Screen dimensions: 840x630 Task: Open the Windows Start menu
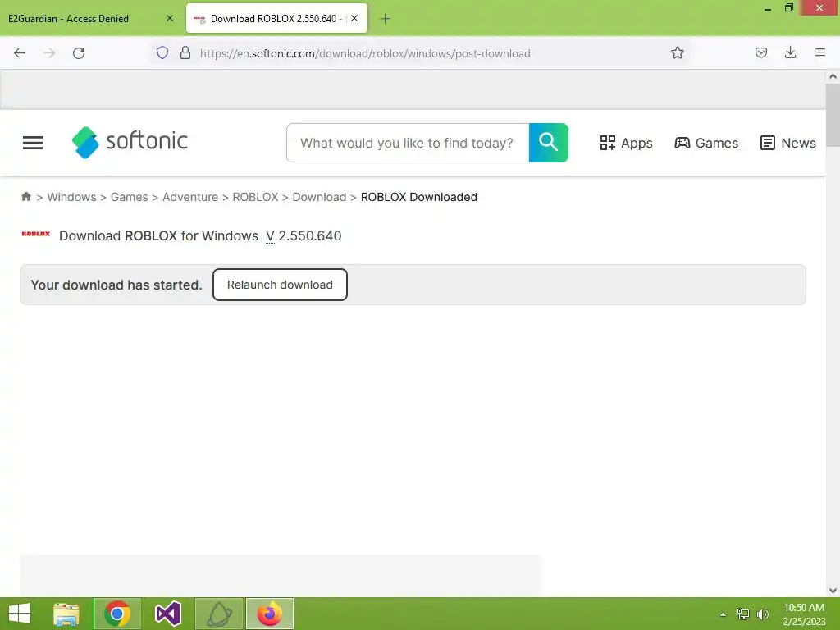coord(20,614)
